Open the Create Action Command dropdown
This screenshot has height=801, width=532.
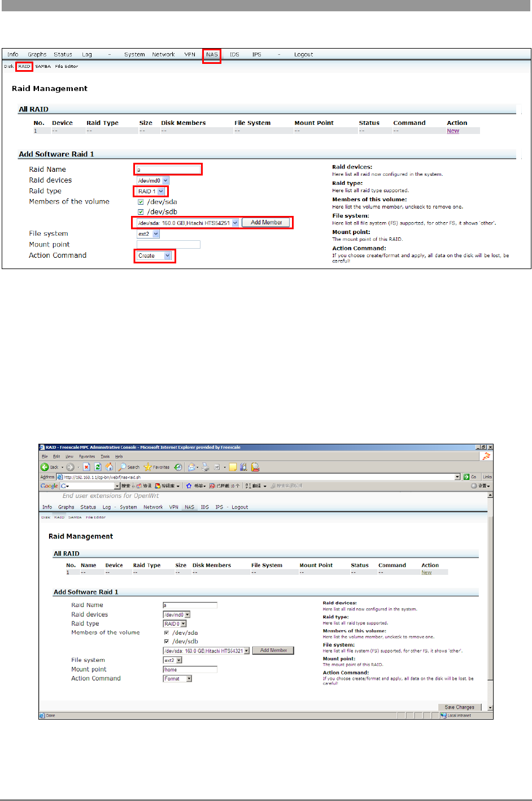coord(154,256)
